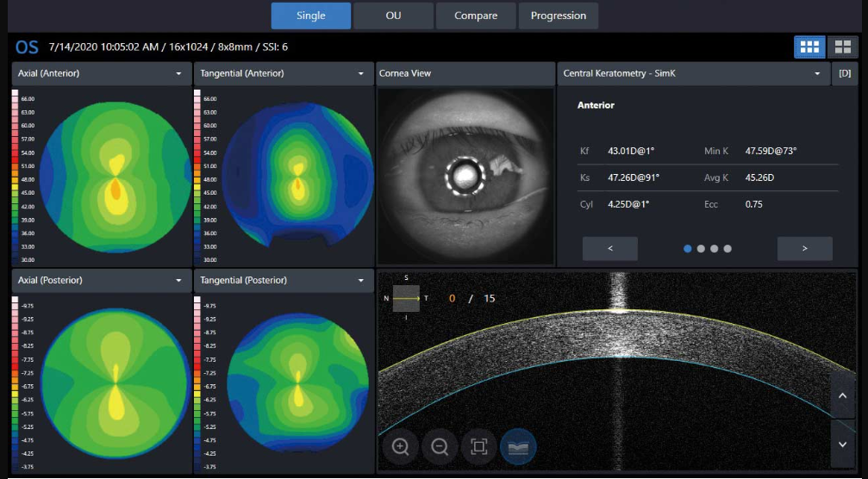Click the Ks value 47.26D@91°

[634, 177]
